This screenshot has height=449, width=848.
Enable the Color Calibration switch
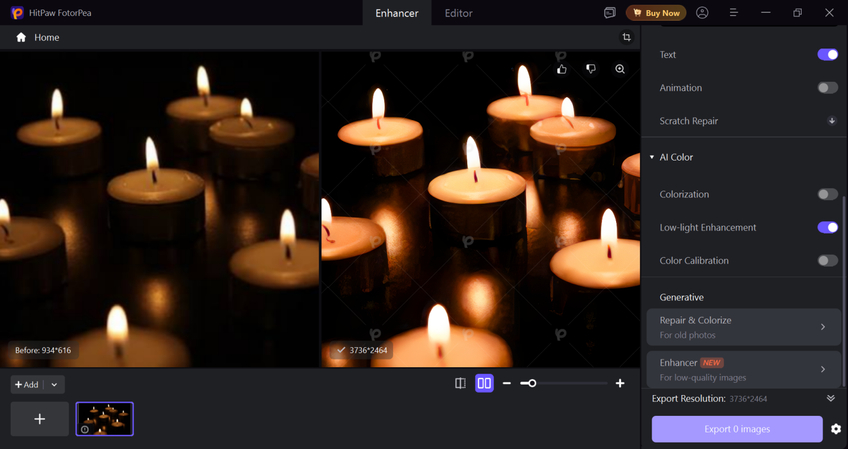(827, 261)
